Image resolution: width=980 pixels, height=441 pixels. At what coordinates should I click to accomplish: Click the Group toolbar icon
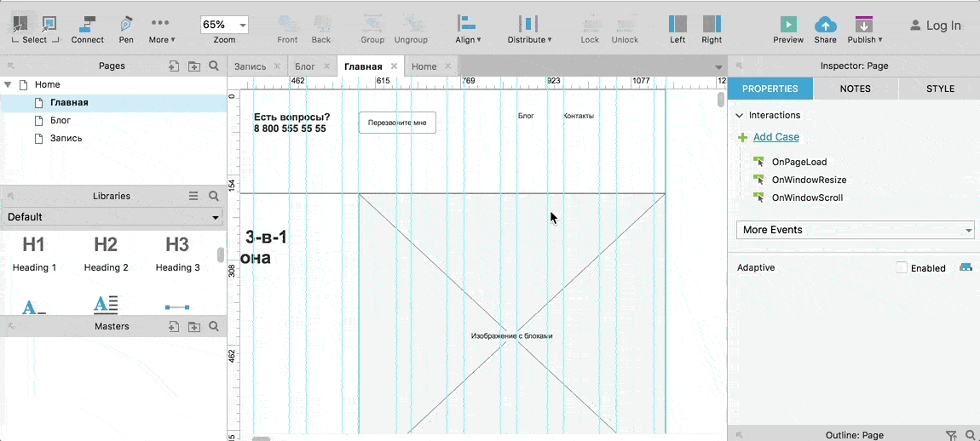coord(372,25)
